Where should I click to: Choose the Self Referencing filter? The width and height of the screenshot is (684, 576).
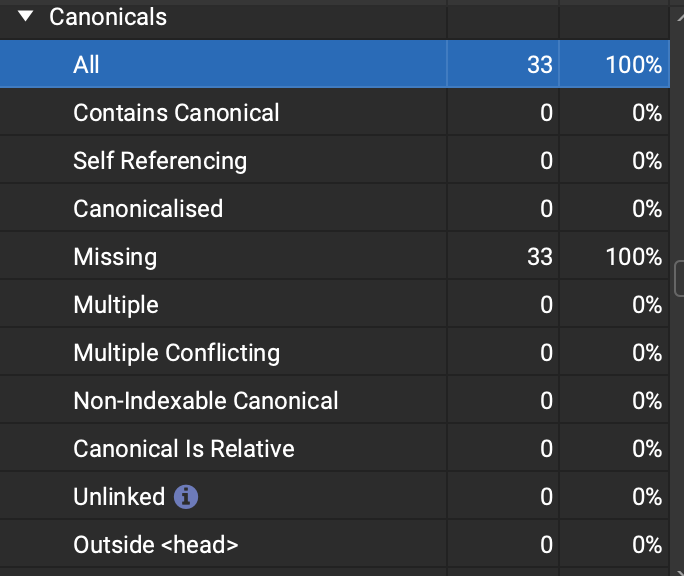pos(160,161)
